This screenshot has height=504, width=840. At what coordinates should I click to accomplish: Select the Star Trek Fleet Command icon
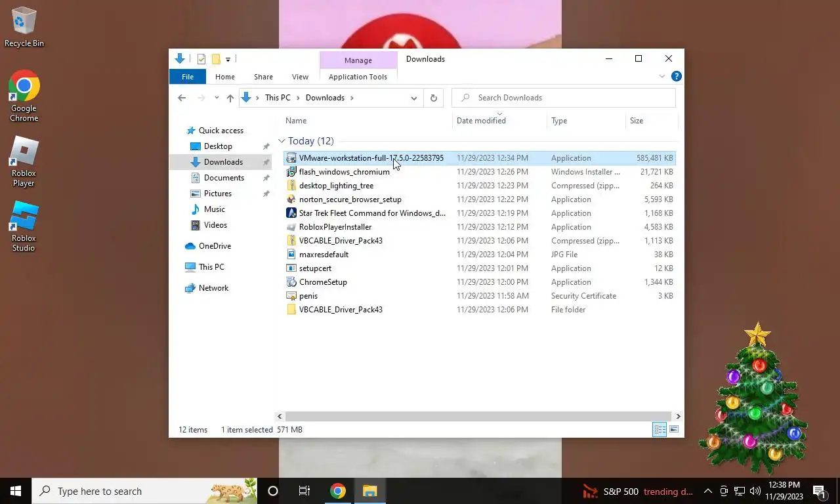[291, 213]
